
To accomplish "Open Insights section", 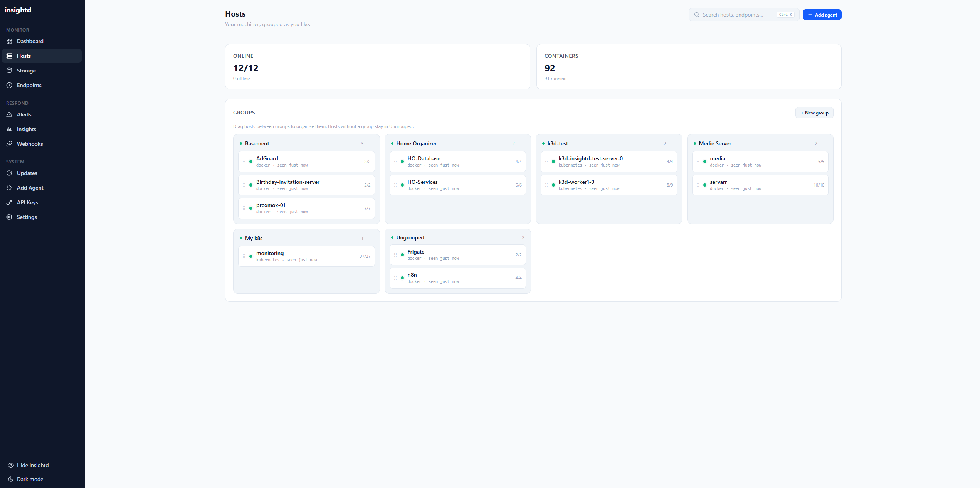I will (x=42, y=129).
